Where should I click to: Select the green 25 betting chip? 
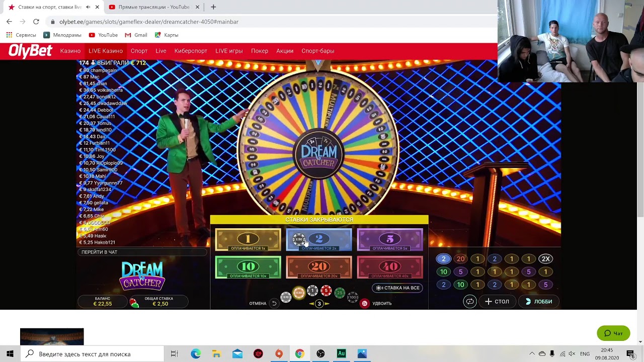[340, 293]
